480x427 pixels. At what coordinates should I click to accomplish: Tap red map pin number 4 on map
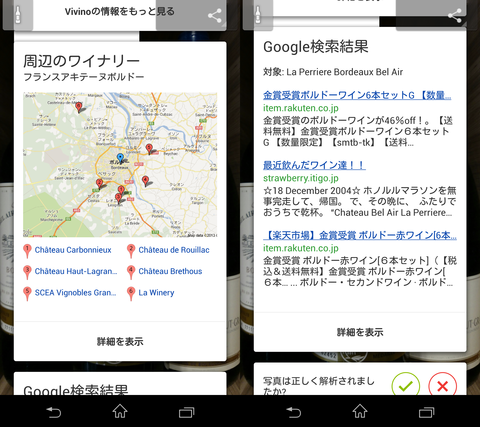(x=145, y=181)
